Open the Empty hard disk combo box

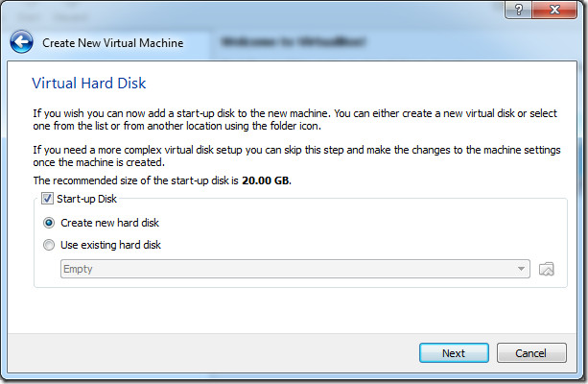click(x=295, y=269)
